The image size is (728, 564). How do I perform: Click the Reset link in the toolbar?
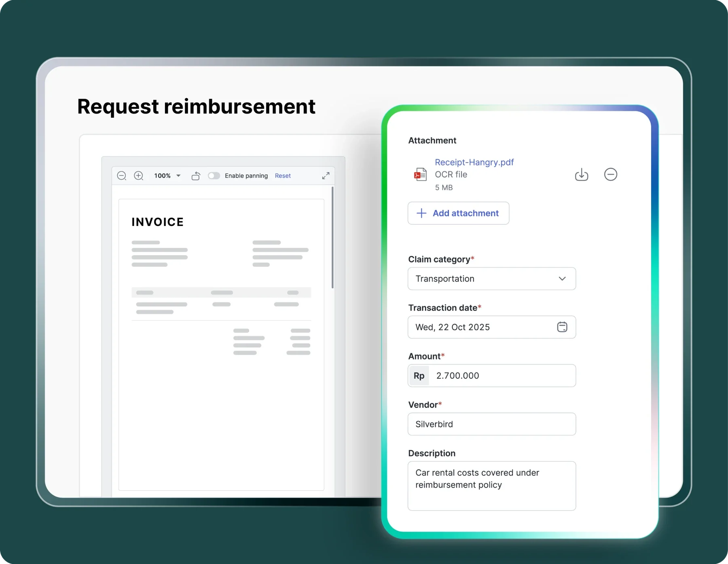283,175
